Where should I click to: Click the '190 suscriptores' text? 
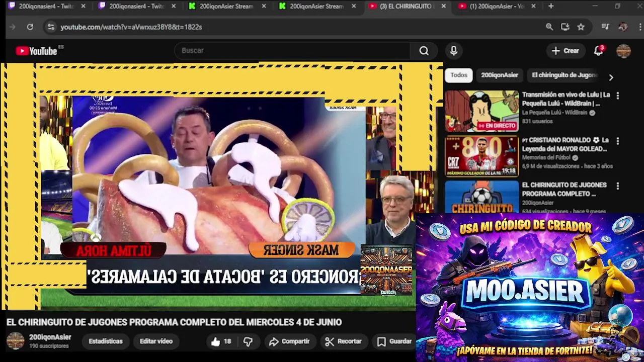pos(49,346)
